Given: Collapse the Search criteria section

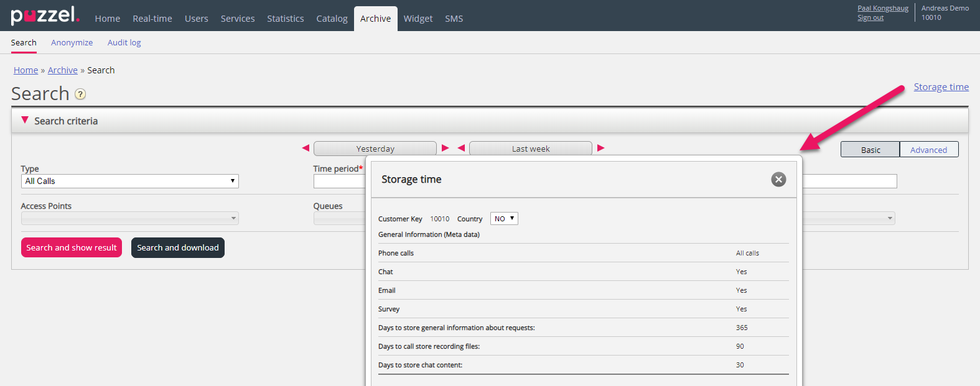Looking at the screenshot, I should pyautogui.click(x=25, y=121).
